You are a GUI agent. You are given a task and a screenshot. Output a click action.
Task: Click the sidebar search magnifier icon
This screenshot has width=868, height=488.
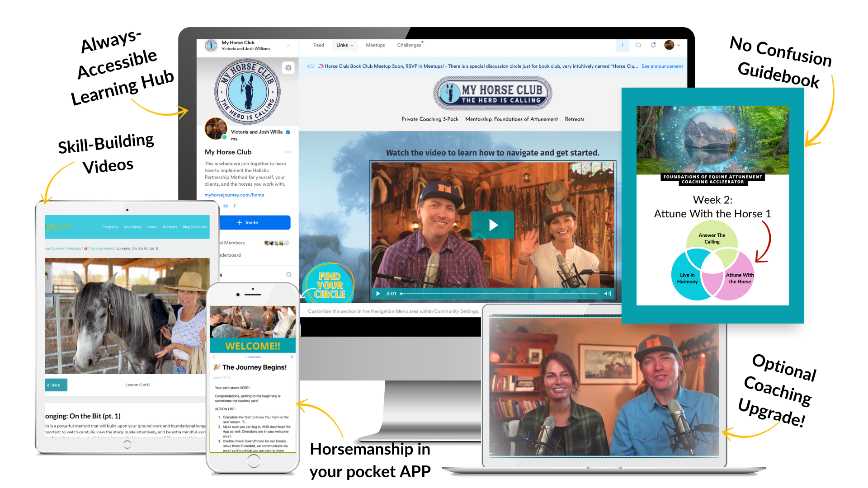(288, 275)
